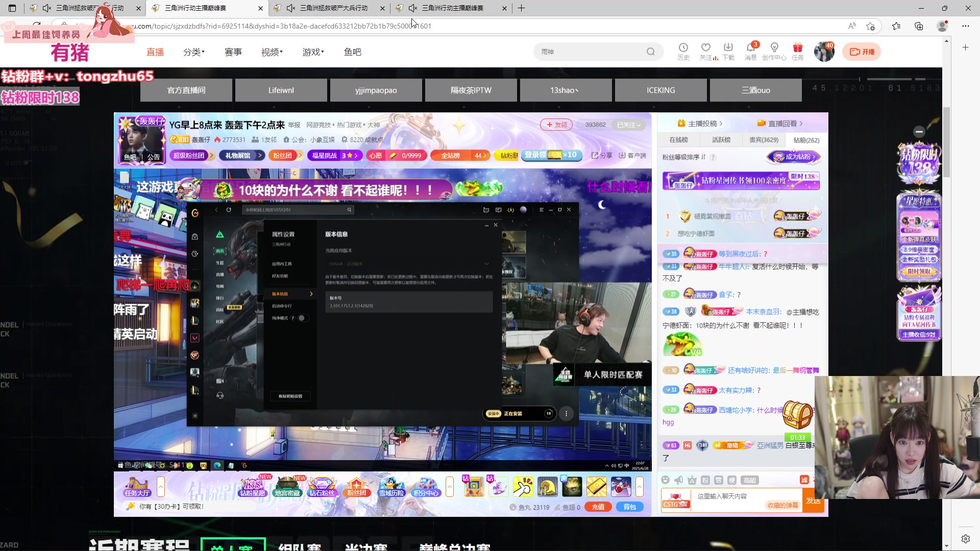The width and height of the screenshot is (980, 551).
Task: Click the 友邻 add button
Action: pos(556,125)
